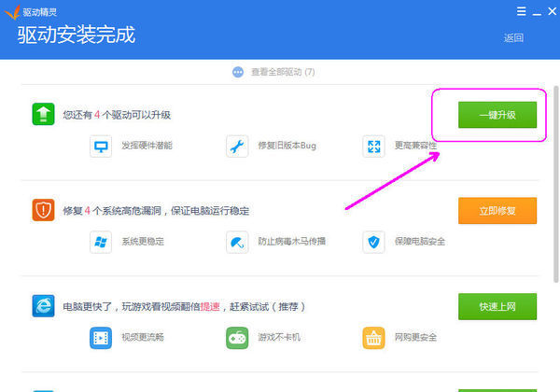Select the checkmark shield icon for 保障电脑安全

tap(373, 242)
